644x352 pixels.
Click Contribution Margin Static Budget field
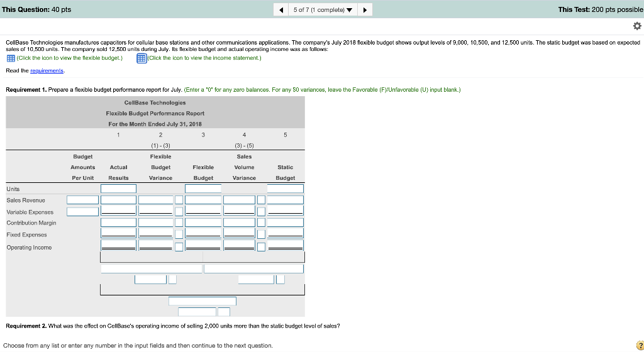tap(285, 223)
